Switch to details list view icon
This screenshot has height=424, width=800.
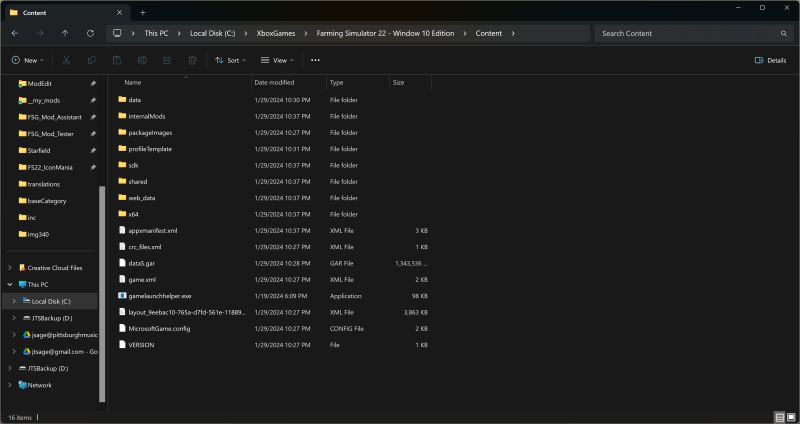(x=780, y=417)
